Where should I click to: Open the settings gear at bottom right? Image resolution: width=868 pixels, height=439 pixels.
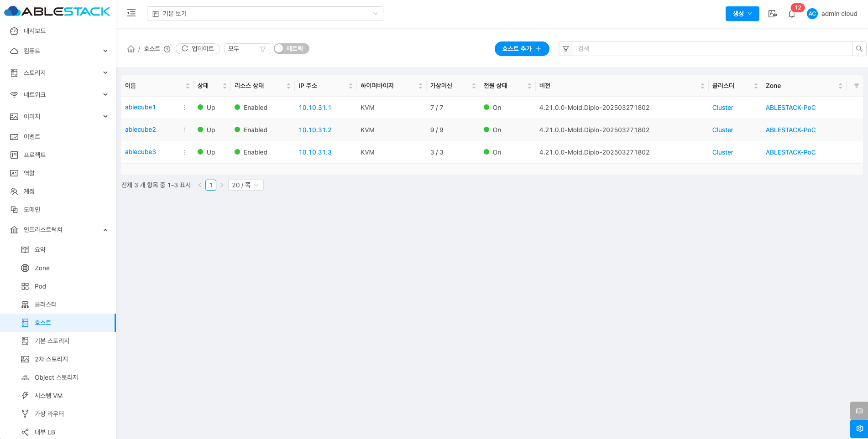pos(859,429)
